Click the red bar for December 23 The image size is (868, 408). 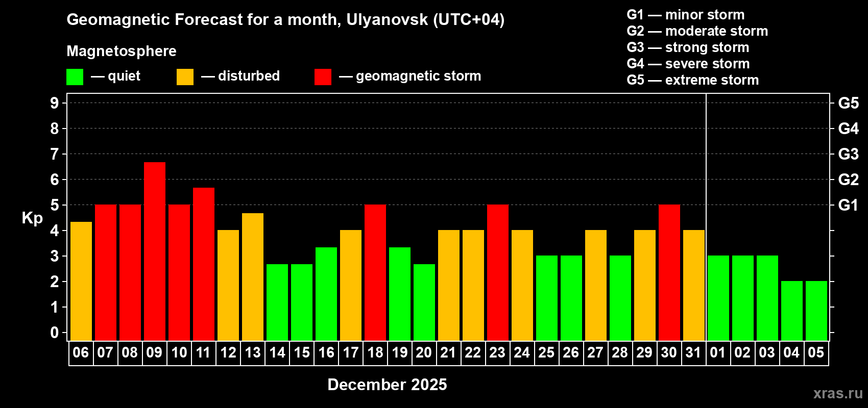tap(498, 273)
